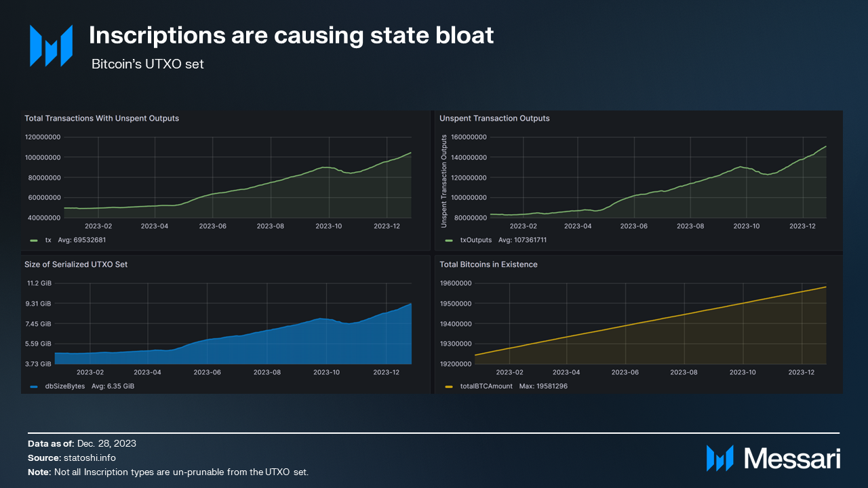Click the '11.2 GiB' y-axis label

pyautogui.click(x=39, y=283)
